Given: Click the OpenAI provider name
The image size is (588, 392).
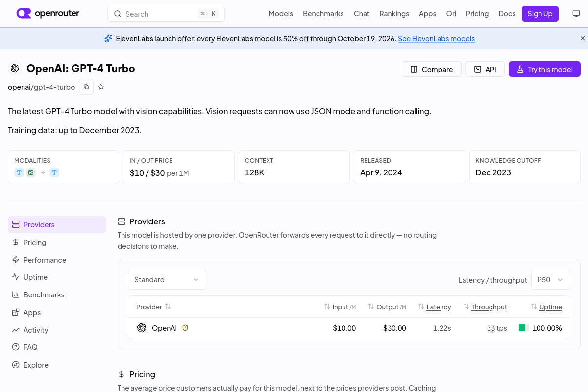Looking at the screenshot, I should click(164, 328).
